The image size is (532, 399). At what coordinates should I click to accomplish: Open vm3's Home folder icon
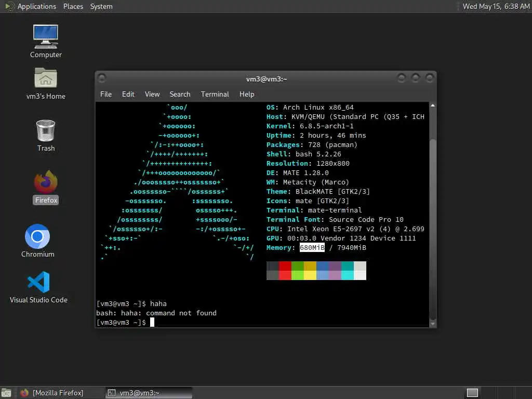pos(46,84)
